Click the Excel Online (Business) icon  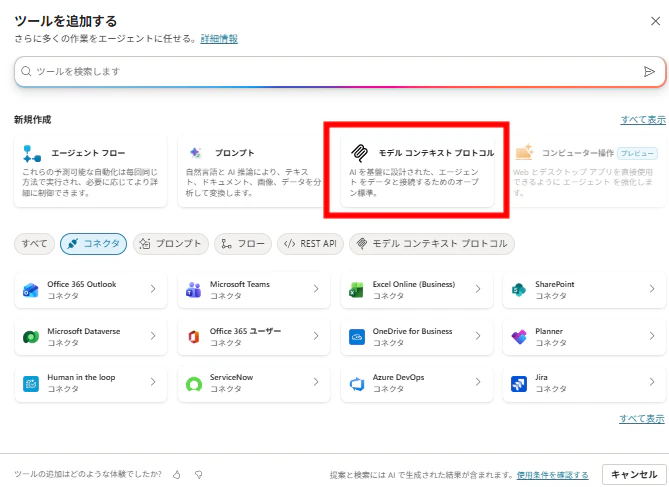tap(356, 290)
